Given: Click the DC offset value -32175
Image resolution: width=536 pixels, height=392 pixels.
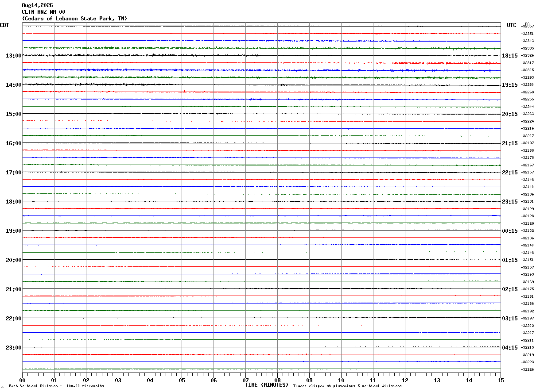Looking at the screenshot, I should (x=527, y=289).
